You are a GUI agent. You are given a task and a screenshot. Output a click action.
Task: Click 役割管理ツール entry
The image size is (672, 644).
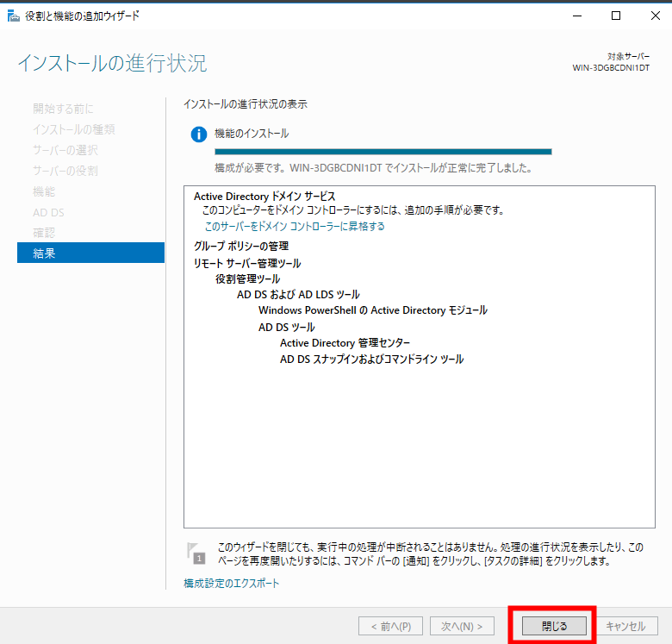(x=247, y=279)
